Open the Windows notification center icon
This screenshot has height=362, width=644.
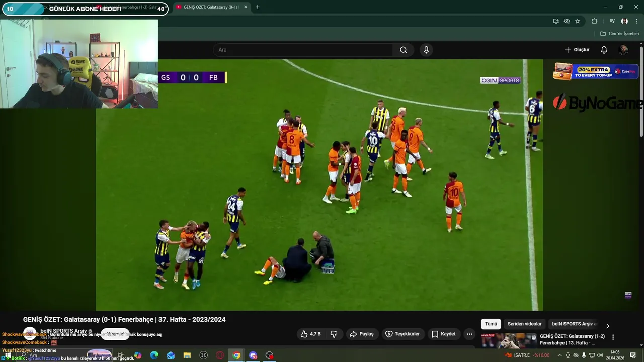(633, 355)
